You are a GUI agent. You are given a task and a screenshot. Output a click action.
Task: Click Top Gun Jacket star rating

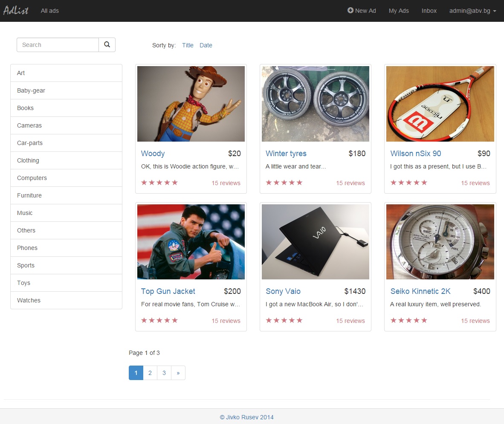pos(159,320)
